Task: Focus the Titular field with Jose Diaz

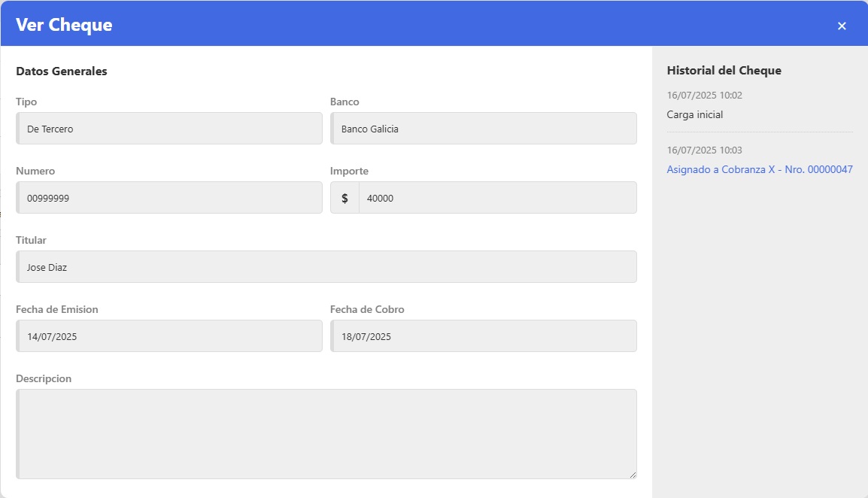Action: (326, 267)
